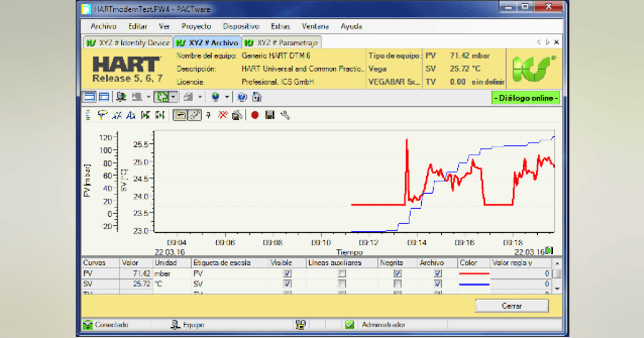Click the home icon in the main toolbar
Viewport: 644px width, 338px height.
[257, 97]
